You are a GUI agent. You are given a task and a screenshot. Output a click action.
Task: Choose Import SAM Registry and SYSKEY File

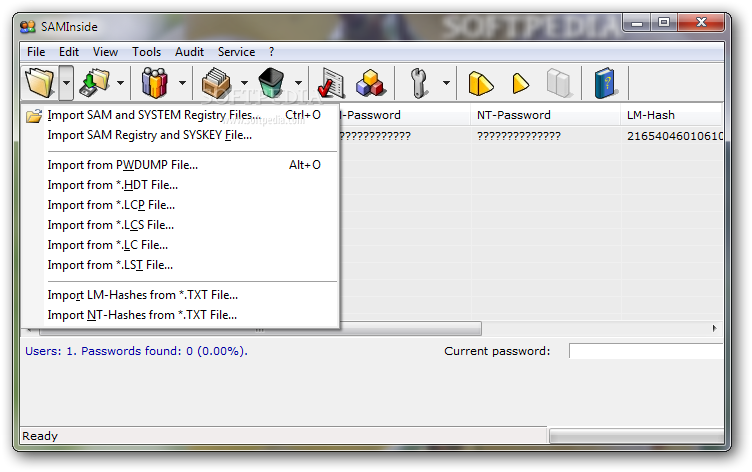(179, 135)
